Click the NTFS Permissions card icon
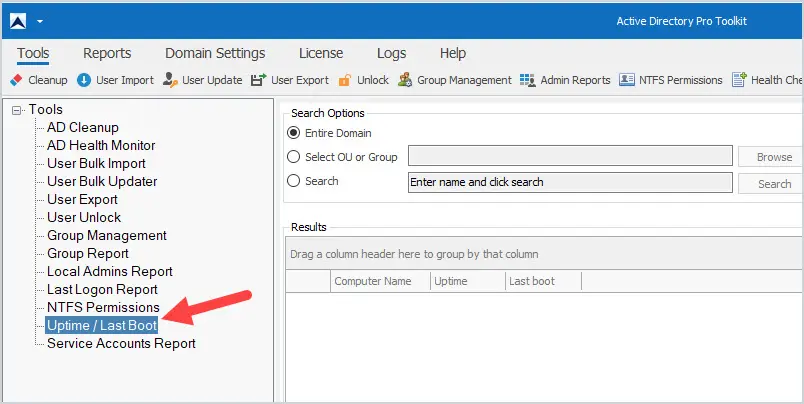Screen dimensions: 804x404 (x=627, y=80)
